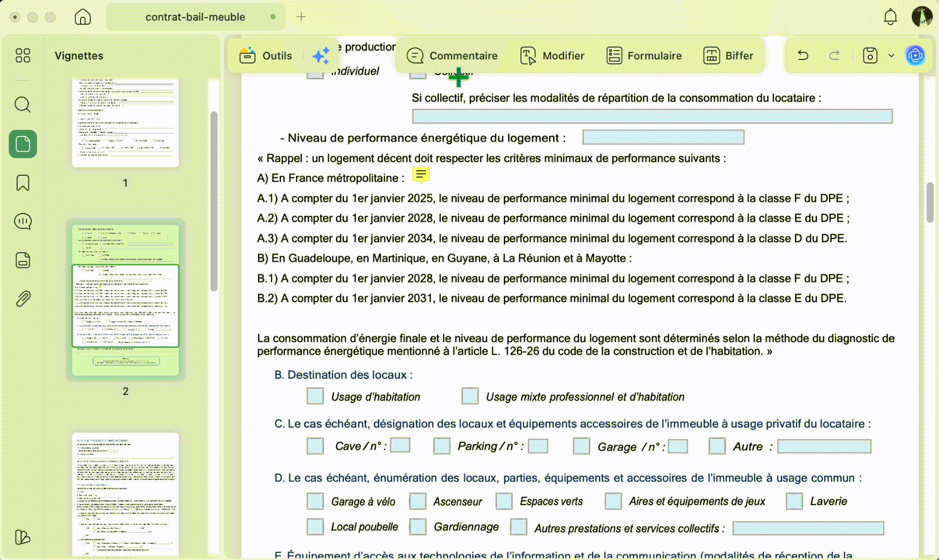The image size is (939, 560).
Task: Open the third page thumbnail
Action: [125, 495]
